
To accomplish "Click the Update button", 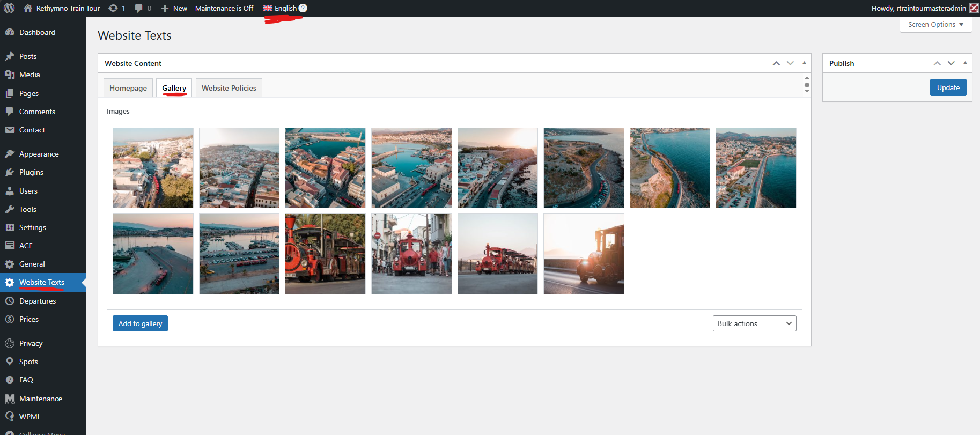I will point(948,87).
